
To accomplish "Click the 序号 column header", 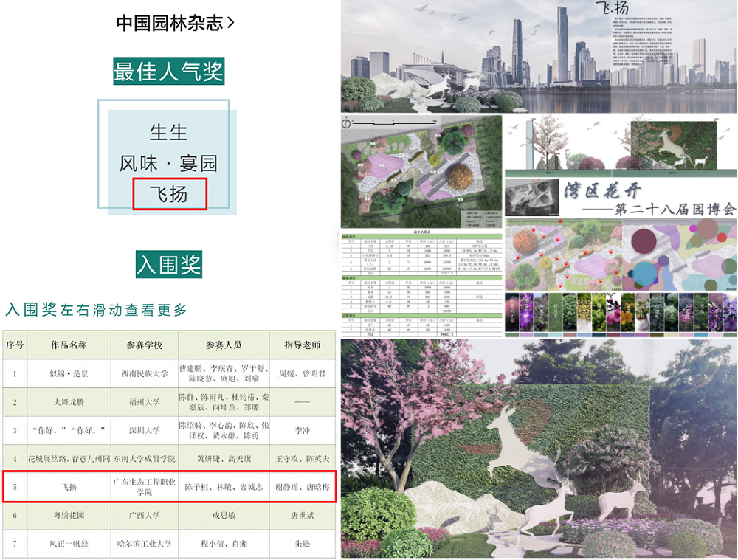I will coord(15,345).
